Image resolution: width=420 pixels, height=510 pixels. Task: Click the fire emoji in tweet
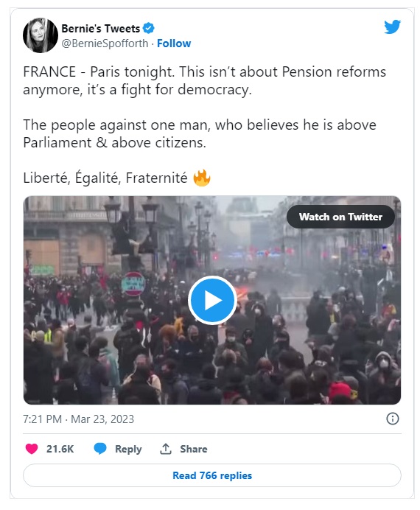[202, 178]
